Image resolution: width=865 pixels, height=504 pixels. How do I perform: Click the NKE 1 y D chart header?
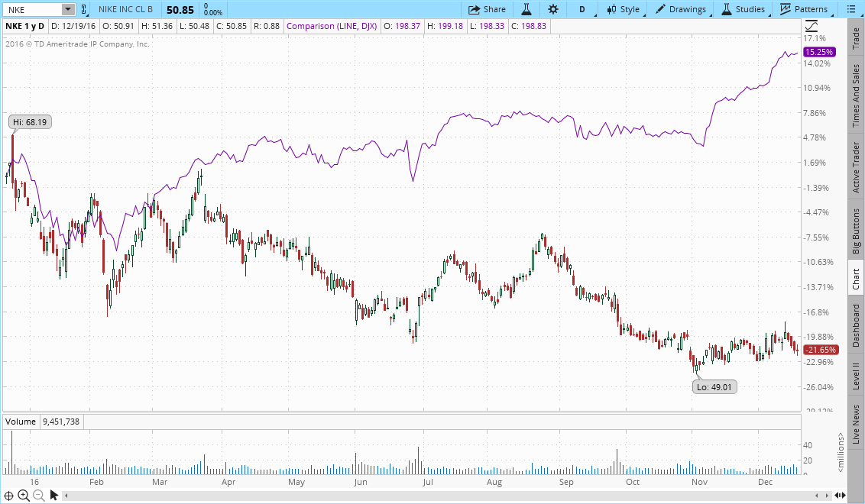[x=24, y=26]
